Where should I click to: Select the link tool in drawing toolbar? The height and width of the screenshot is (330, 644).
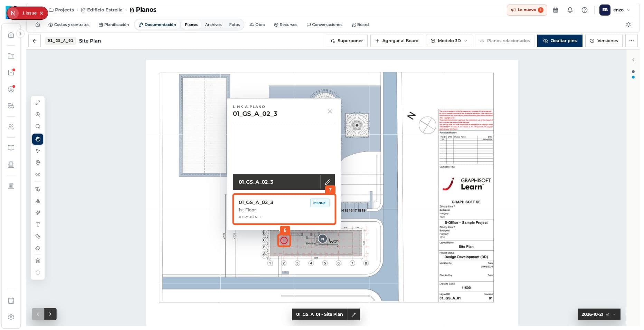click(38, 174)
